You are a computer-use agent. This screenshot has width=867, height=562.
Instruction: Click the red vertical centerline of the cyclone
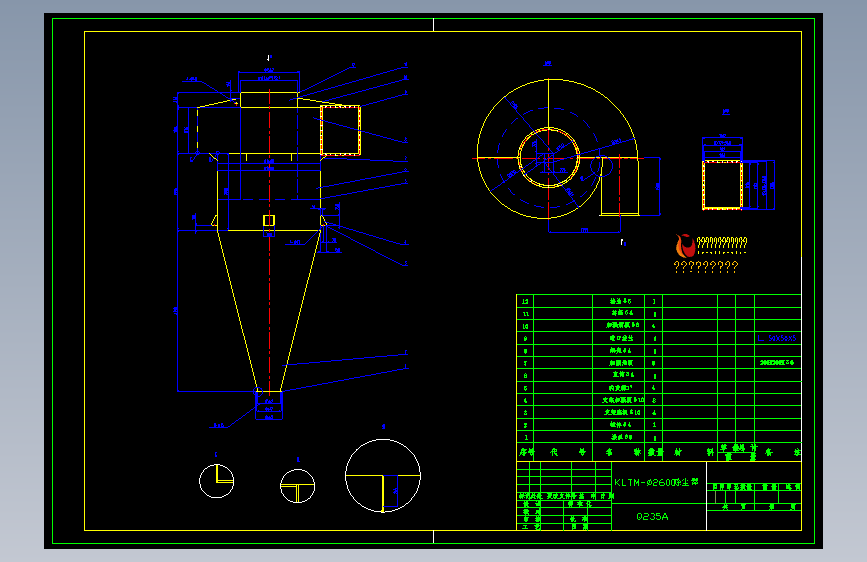coord(269,241)
